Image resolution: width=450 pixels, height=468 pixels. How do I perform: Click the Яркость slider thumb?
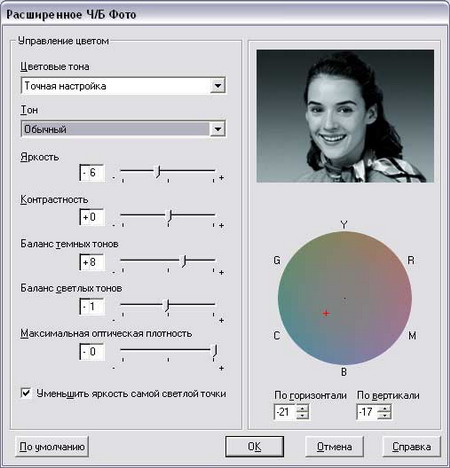158,171
